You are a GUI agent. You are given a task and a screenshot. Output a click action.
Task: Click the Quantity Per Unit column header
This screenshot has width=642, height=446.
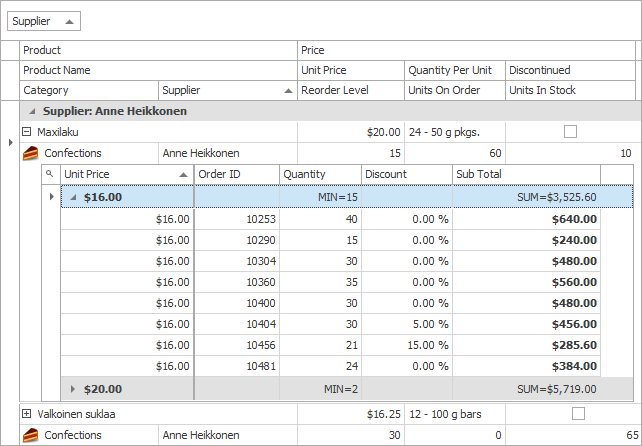pyautogui.click(x=454, y=70)
